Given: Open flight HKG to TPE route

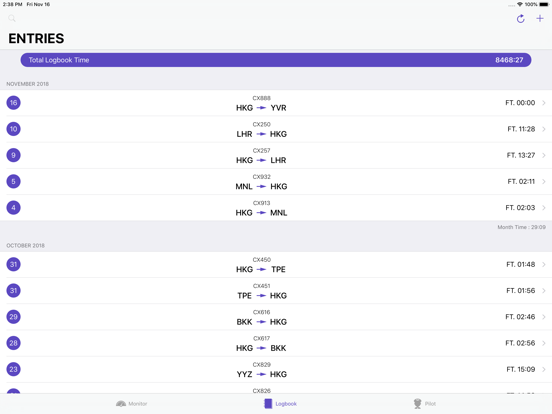Looking at the screenshot, I should (261, 269).
